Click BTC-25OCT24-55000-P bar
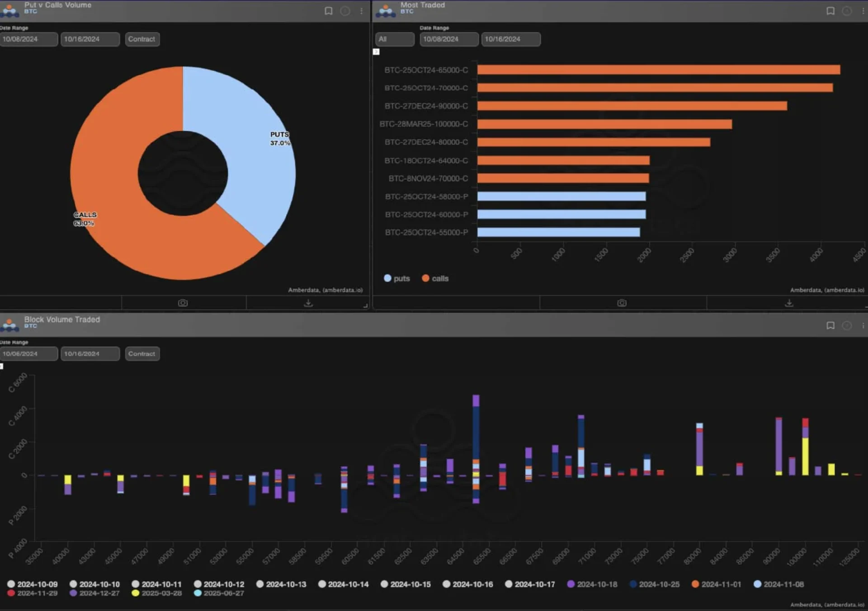 (x=558, y=232)
